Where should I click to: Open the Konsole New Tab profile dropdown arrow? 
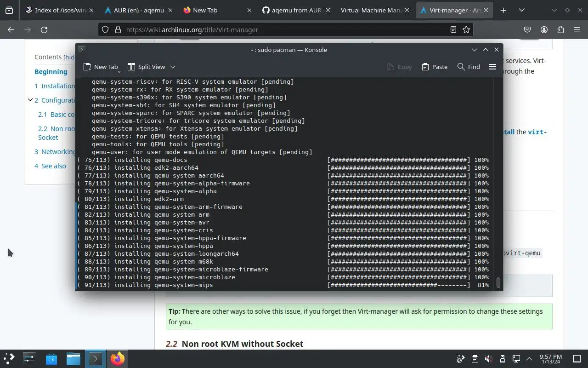(119, 71)
